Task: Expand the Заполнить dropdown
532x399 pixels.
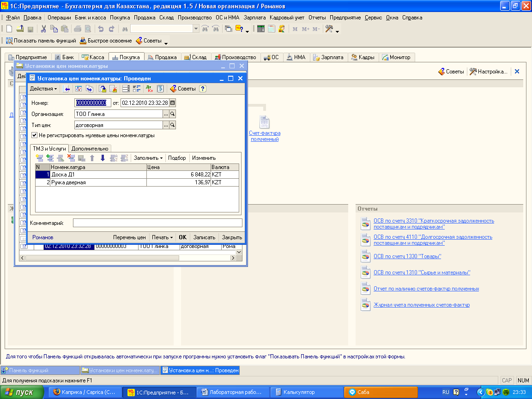Action: [x=148, y=158]
